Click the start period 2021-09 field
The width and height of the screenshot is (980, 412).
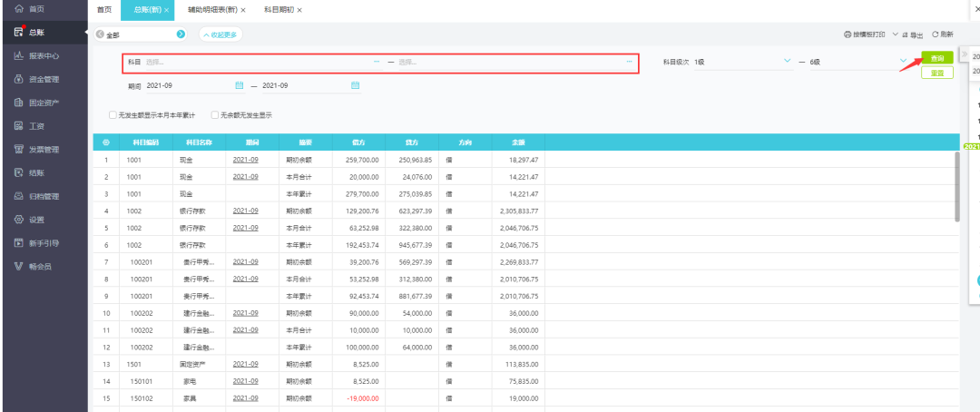[195, 85]
